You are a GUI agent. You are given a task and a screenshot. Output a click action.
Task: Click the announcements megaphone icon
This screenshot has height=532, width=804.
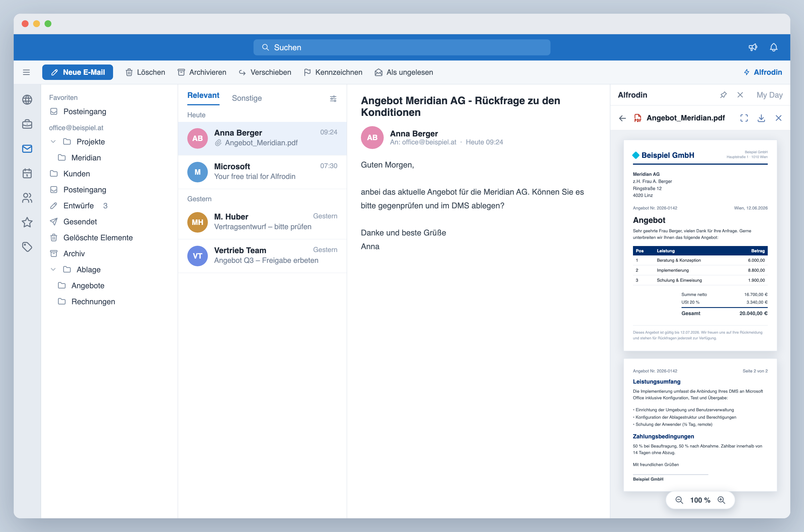coord(753,47)
